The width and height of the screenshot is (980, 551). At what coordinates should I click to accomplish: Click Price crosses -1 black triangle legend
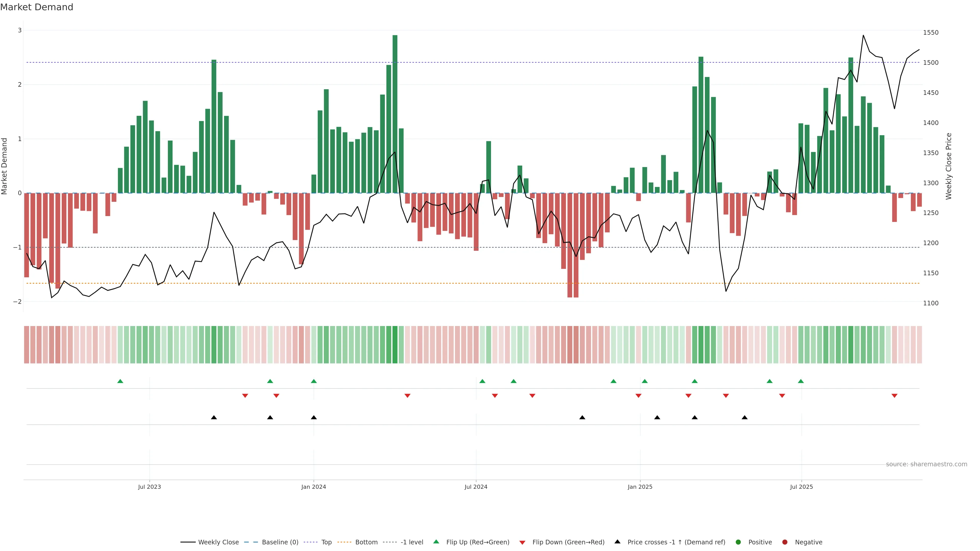(617, 542)
